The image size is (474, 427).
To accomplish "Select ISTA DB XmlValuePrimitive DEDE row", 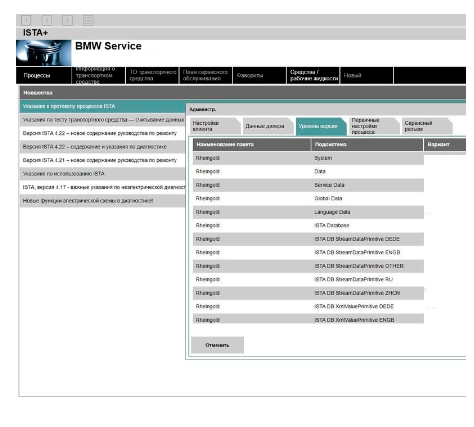I will tap(308, 306).
